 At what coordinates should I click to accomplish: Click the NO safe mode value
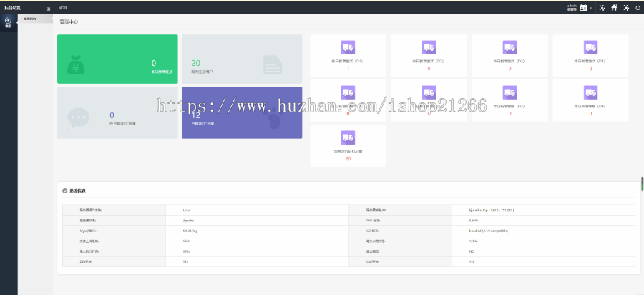472,251
